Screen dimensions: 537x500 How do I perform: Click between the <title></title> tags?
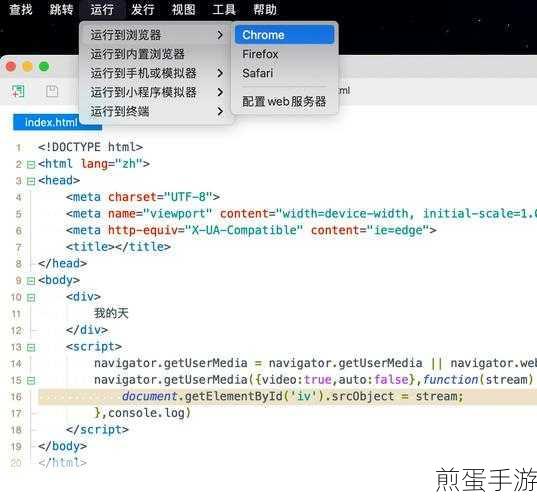pyautogui.click(x=115, y=247)
